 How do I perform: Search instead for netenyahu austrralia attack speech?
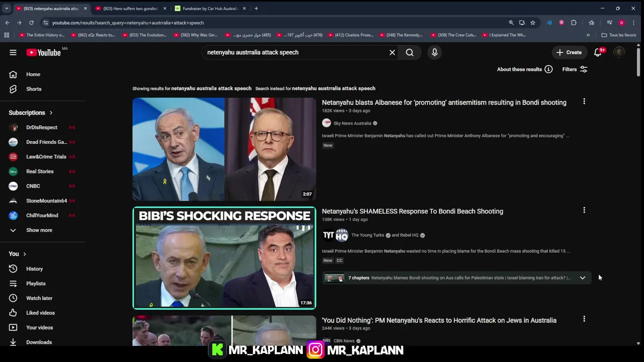[334, 88]
